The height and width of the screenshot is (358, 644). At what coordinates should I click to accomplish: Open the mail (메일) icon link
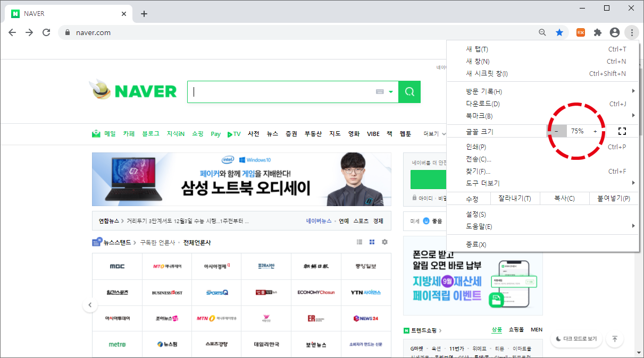click(x=104, y=134)
